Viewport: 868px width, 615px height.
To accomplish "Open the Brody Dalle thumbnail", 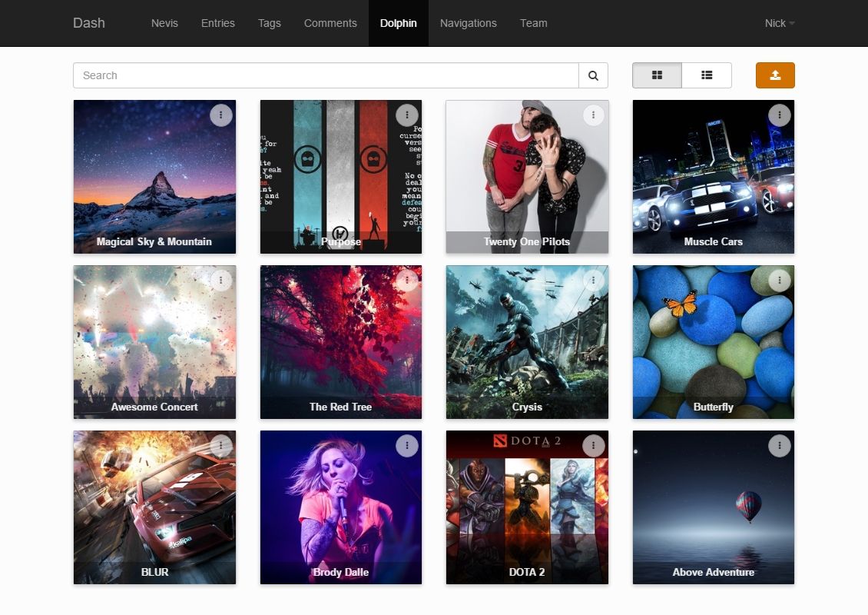I will [x=341, y=507].
